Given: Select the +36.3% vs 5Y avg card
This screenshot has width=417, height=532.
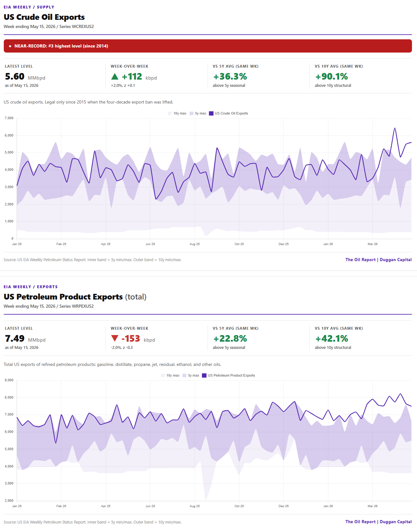Looking at the screenshot, I should [259, 76].
